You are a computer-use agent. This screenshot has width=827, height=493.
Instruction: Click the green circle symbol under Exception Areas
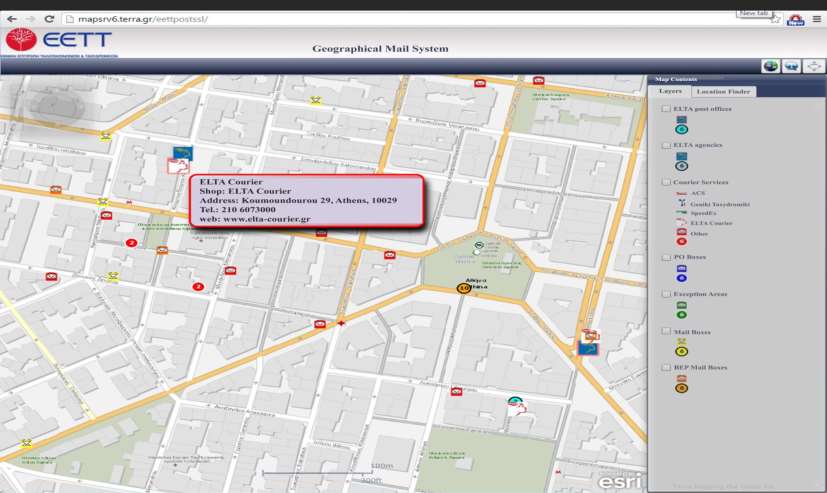[681, 315]
